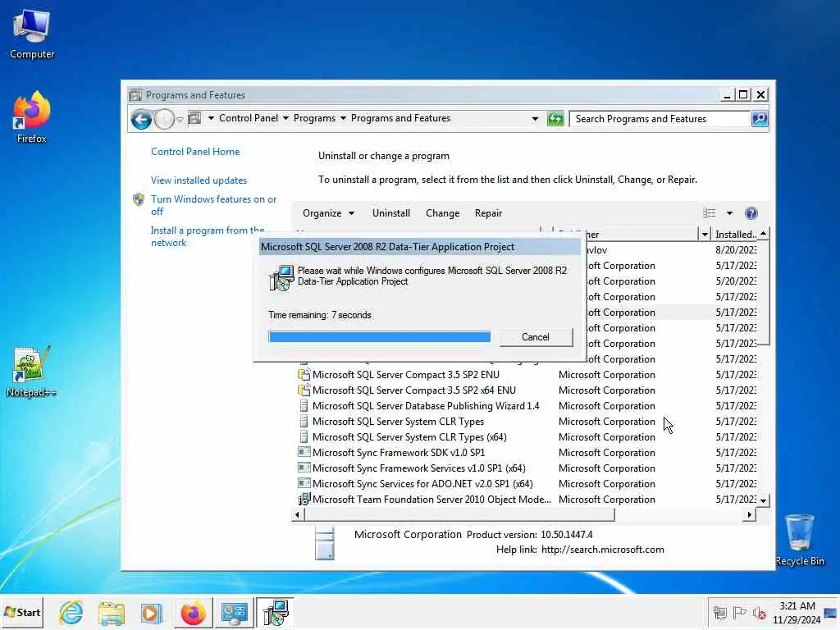
Task: Refresh the Programs and Features list
Action: (x=555, y=119)
